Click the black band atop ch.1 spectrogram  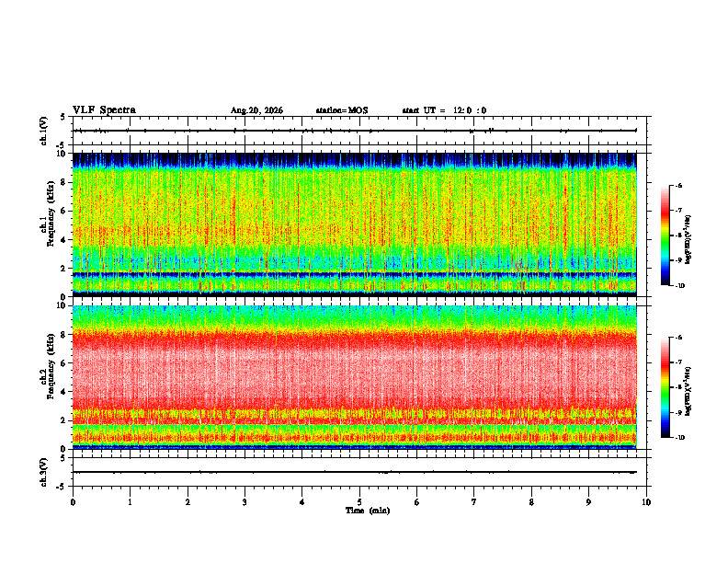[x=354, y=160]
